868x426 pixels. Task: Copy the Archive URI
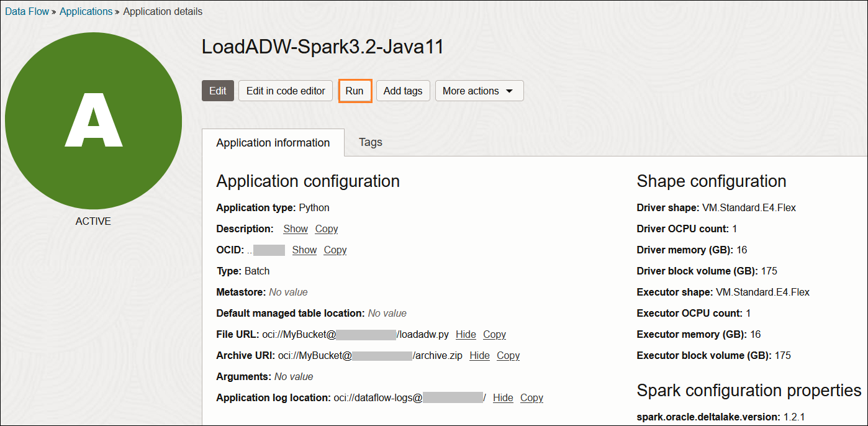click(508, 355)
